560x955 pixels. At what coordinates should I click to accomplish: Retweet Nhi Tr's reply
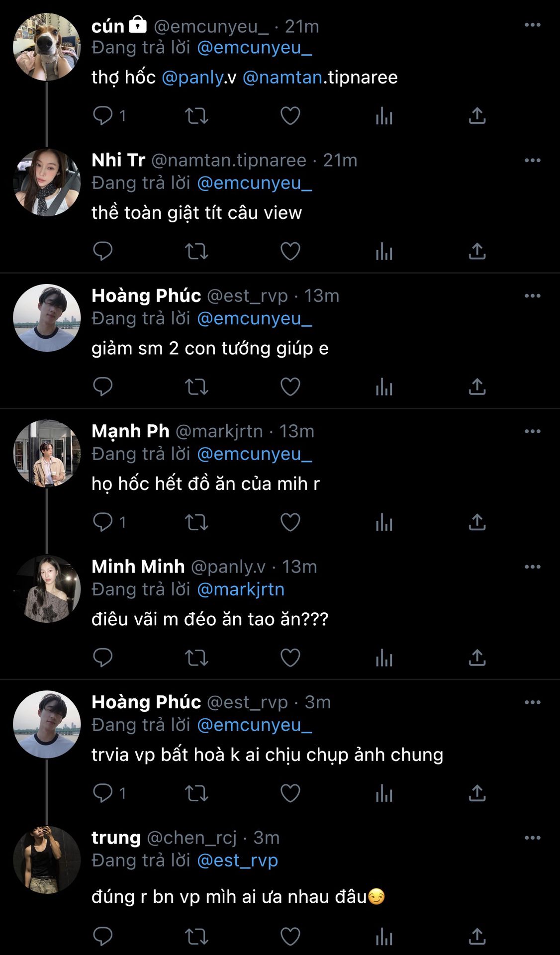pyautogui.click(x=196, y=251)
